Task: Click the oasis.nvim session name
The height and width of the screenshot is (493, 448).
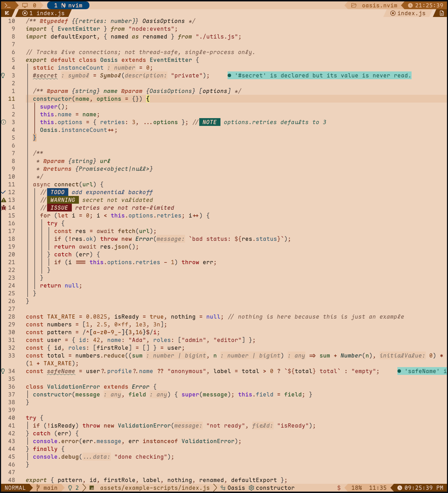Action: [x=379, y=5]
